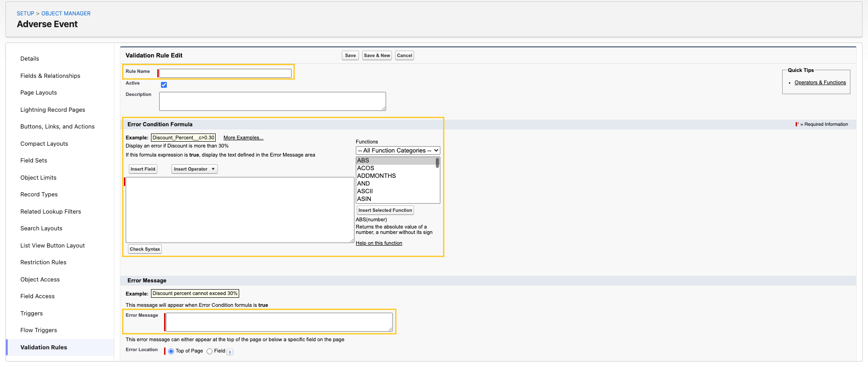Open Lightning Record Pages
Viewport: 868px width, 367px height.
tap(52, 110)
